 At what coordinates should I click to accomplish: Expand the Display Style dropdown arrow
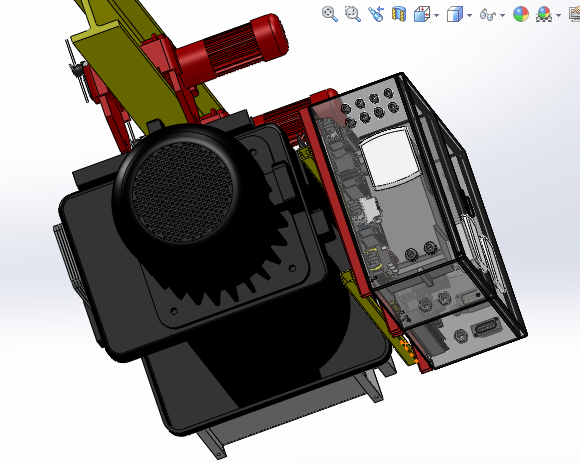pos(469,15)
